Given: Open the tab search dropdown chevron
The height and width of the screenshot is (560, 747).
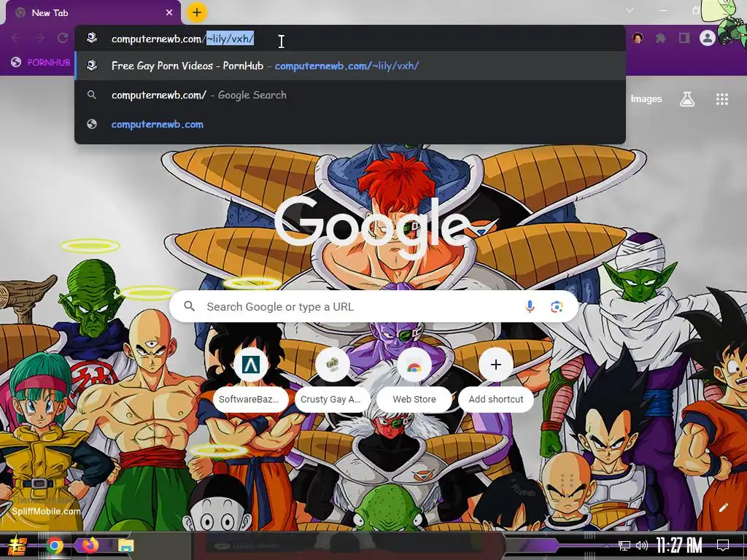Looking at the screenshot, I should (x=630, y=10).
